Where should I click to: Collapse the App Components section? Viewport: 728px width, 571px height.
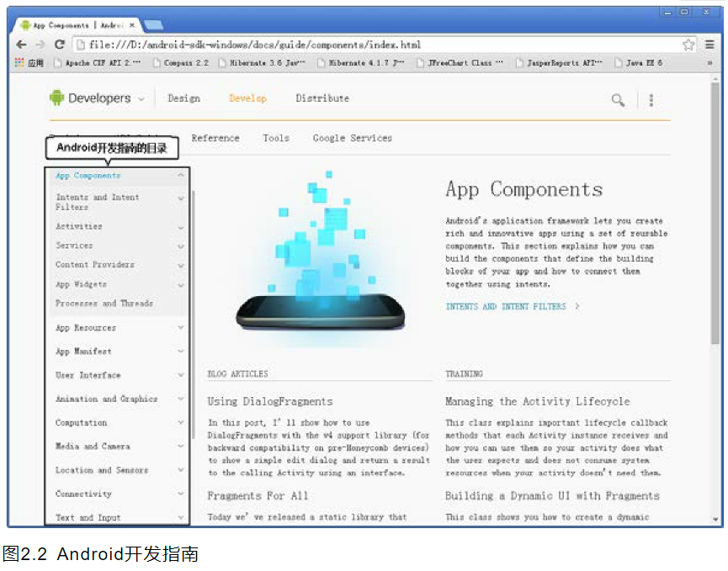pyautogui.click(x=181, y=175)
